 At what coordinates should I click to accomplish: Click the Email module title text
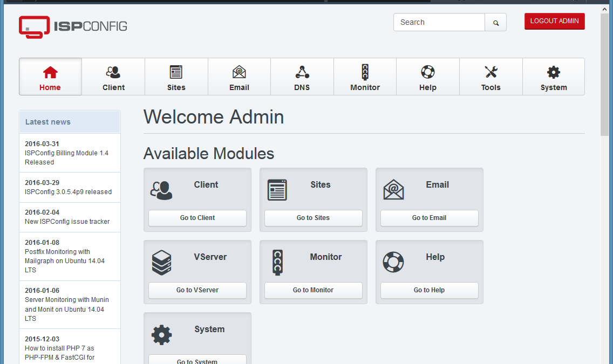click(x=438, y=185)
